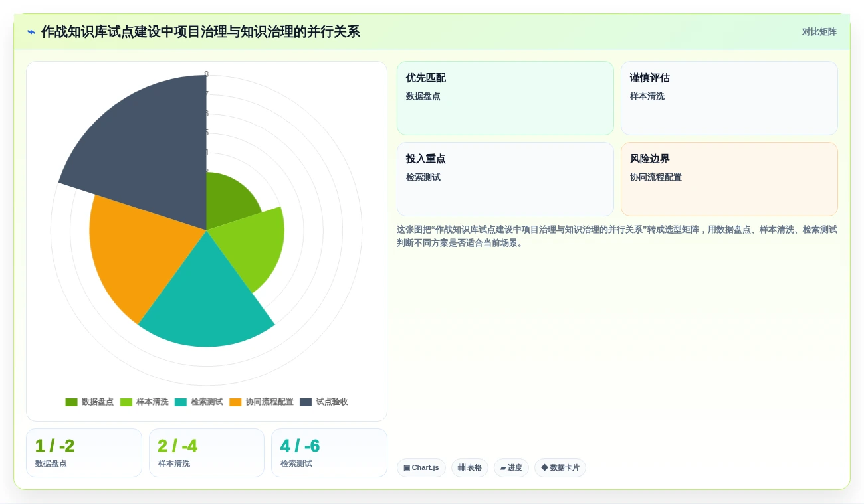This screenshot has height=504, width=864.
Task: Click the lightning icon beside the title
Action: click(31, 32)
